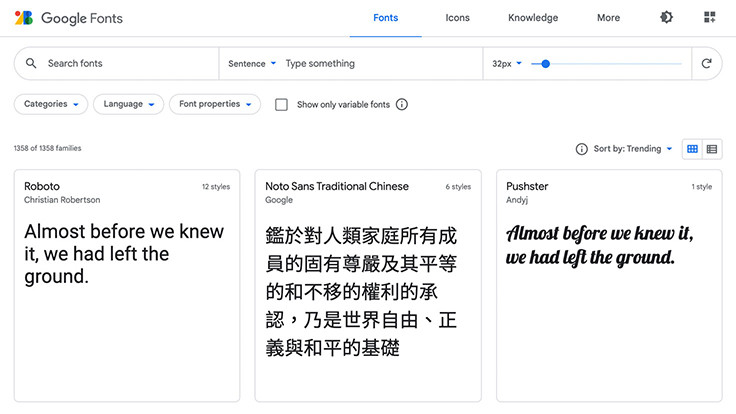This screenshot has height=414, width=736.
Task: Click the Pushster sample text preview
Action: 599,245
